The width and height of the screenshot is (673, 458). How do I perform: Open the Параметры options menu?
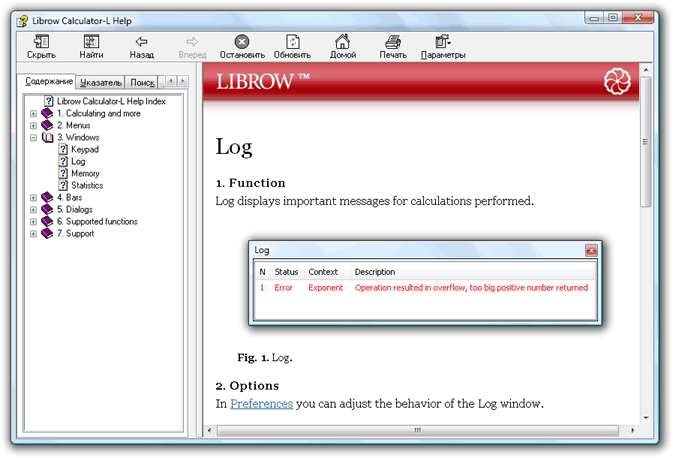[443, 47]
